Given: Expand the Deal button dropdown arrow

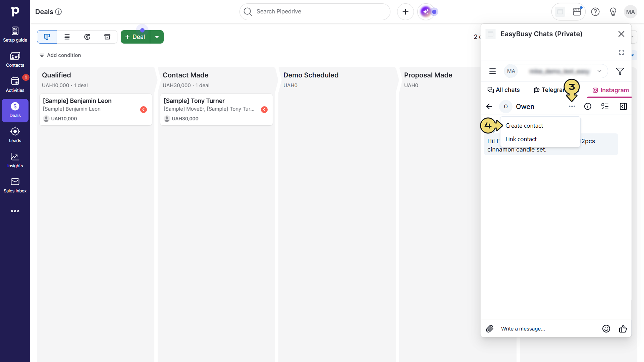Looking at the screenshot, I should 157,37.
